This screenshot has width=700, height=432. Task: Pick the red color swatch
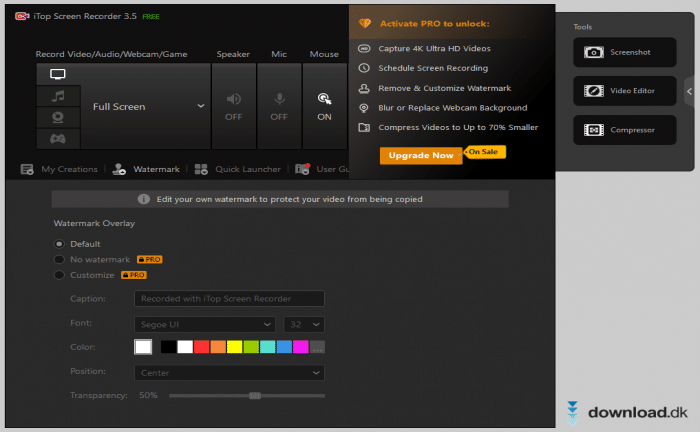pos(201,347)
